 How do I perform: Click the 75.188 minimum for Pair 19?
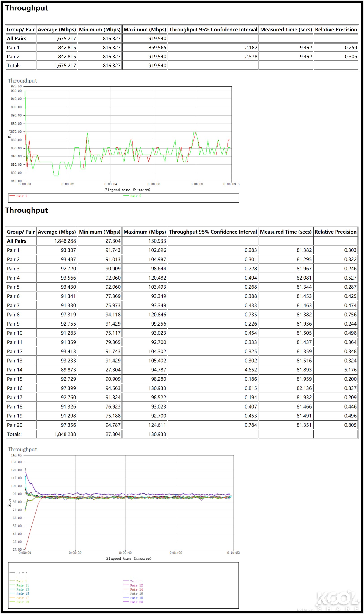(x=113, y=416)
